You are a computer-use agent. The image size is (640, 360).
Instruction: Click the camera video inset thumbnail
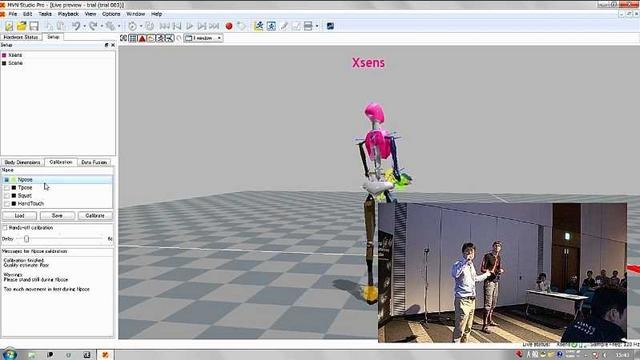[x=502, y=272]
